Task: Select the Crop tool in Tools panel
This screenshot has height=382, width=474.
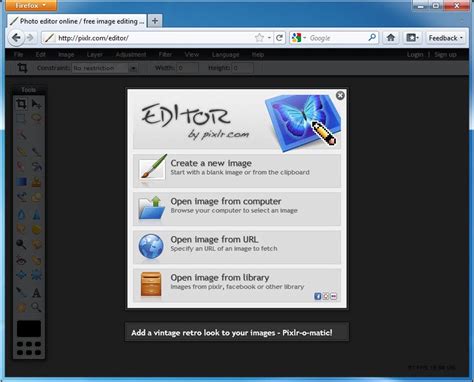Action: click(x=21, y=104)
